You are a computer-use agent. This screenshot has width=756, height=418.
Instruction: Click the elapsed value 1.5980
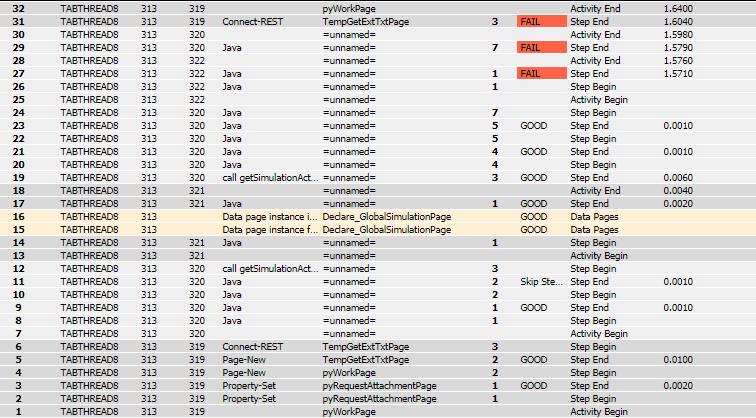click(x=678, y=35)
